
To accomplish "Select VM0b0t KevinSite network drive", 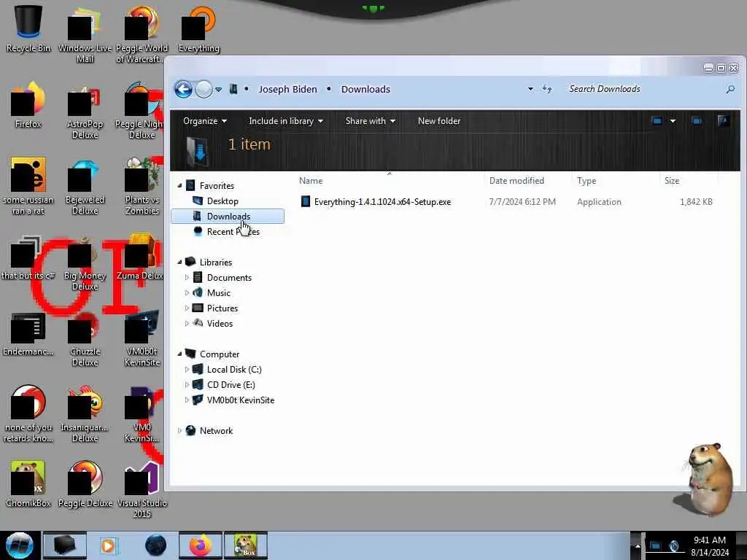I will 241,400.
